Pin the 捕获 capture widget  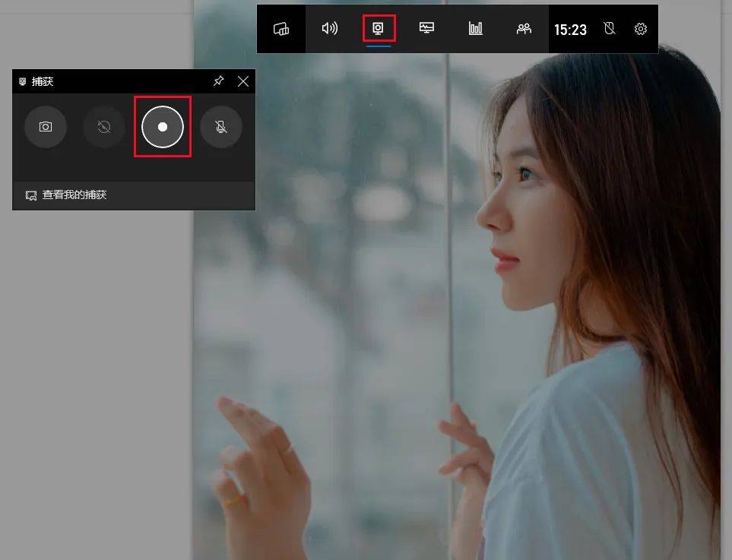[x=218, y=81]
